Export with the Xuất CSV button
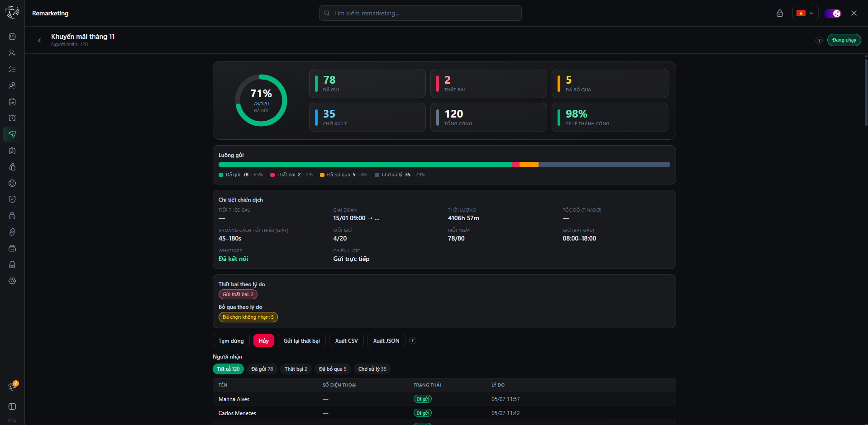The width and height of the screenshot is (868, 425). 347,341
